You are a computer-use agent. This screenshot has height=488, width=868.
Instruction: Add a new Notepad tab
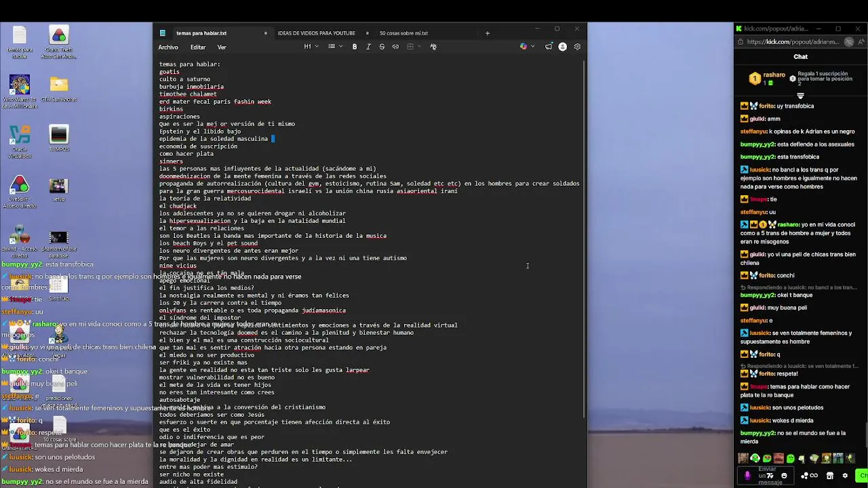pyautogui.click(x=487, y=33)
